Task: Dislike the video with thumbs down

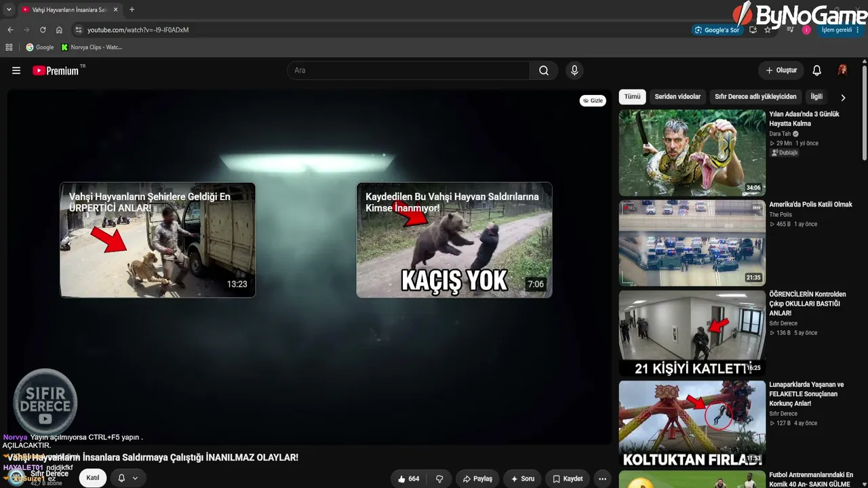Action: [x=439, y=479]
